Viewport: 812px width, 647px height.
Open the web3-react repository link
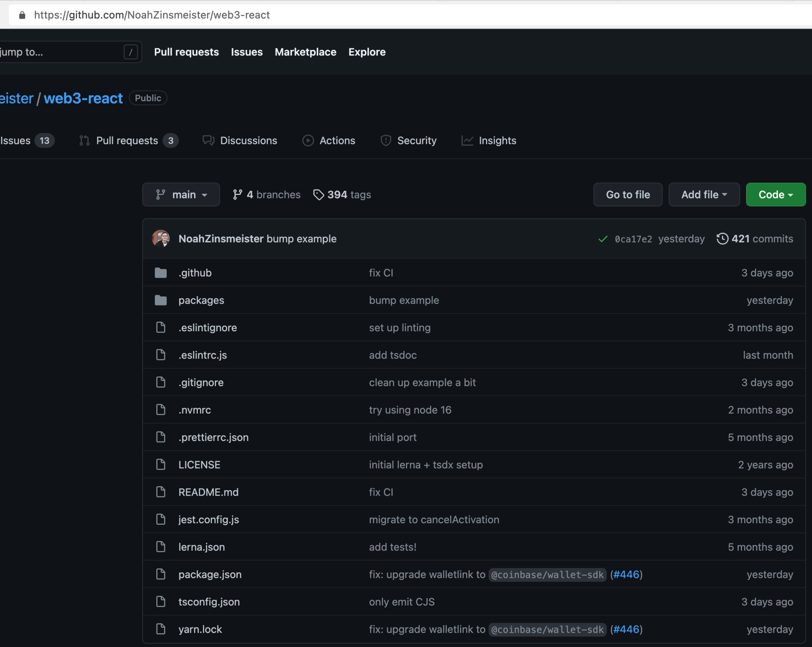(x=83, y=98)
